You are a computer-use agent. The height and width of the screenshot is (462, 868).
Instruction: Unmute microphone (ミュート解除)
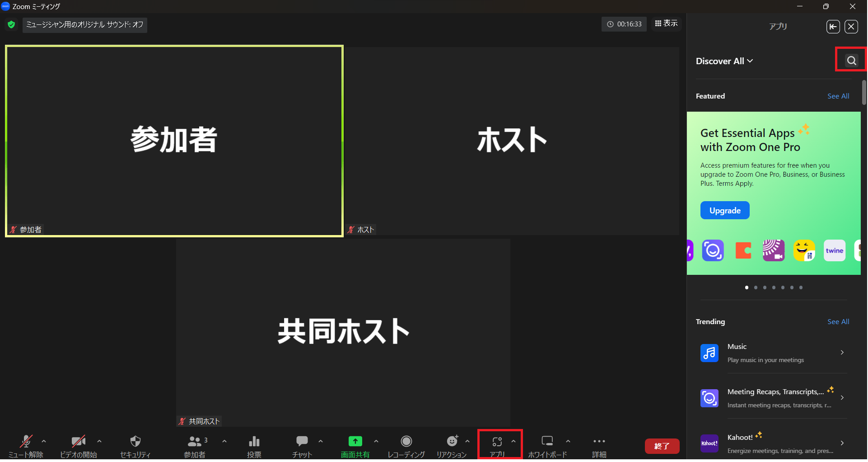coord(26,442)
